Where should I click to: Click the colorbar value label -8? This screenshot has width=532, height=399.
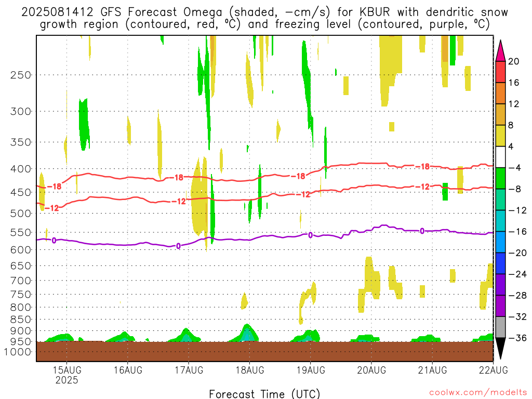click(x=515, y=189)
